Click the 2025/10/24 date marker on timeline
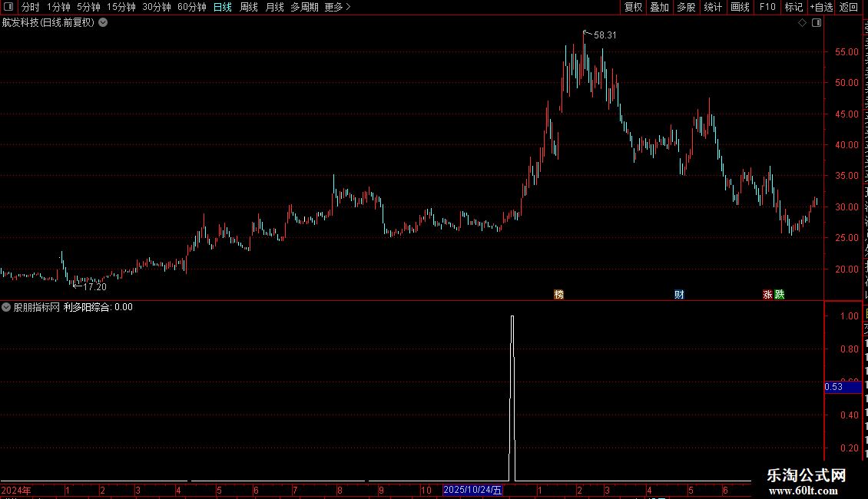This screenshot has width=868, height=499. click(472, 490)
